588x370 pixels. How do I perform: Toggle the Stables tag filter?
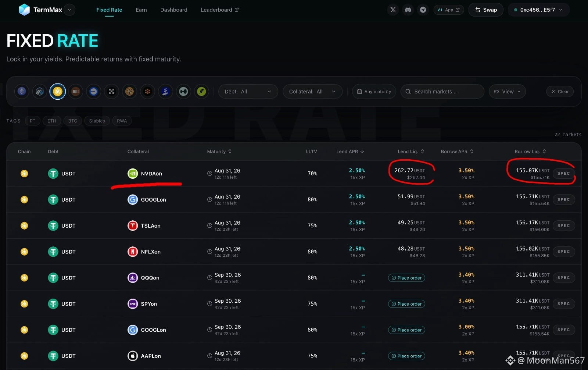pos(97,121)
